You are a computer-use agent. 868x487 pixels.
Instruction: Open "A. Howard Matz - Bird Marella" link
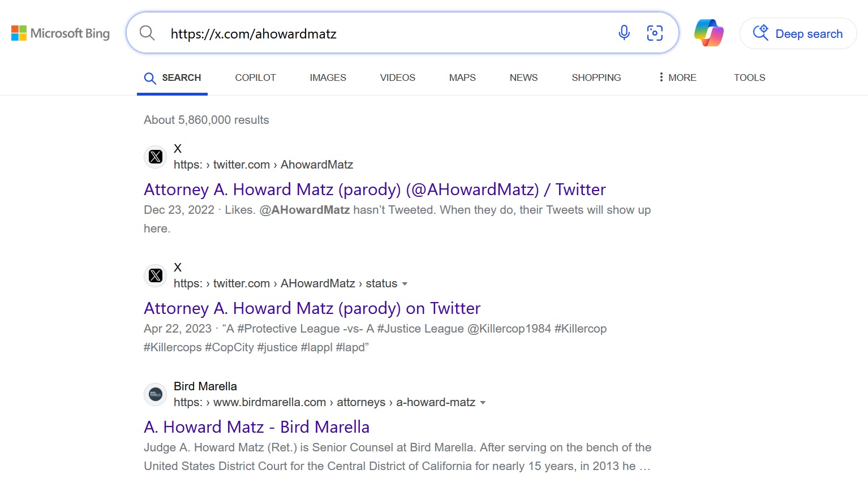(257, 427)
